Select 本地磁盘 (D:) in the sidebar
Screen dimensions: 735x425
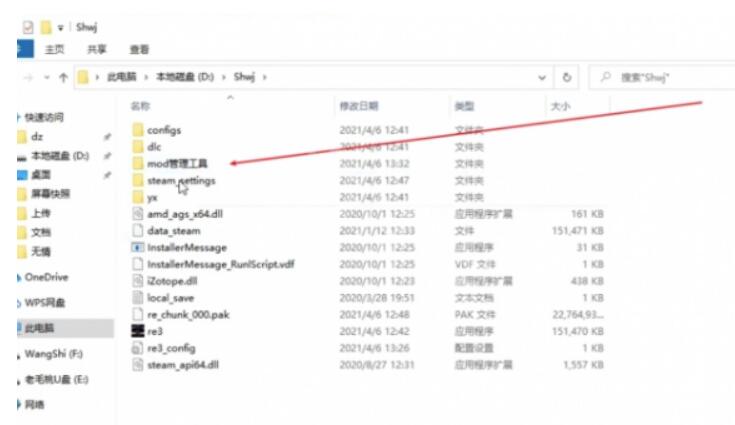tap(60, 156)
